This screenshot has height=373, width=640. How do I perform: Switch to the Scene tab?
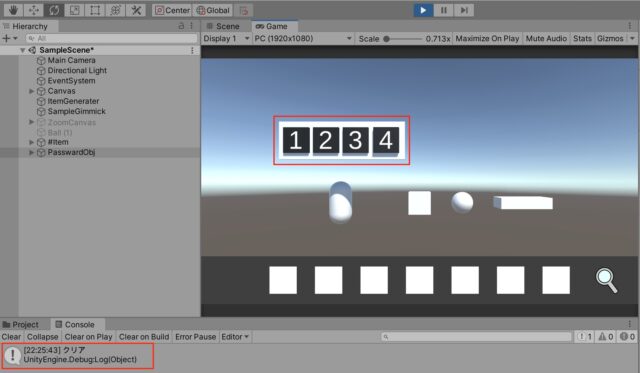click(x=223, y=26)
